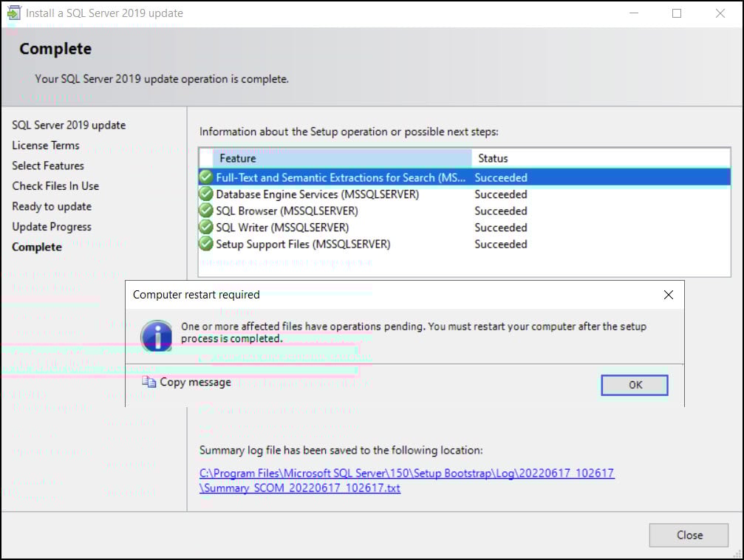
Task: Click the Succeeded status for Setup Support Files
Action: [x=501, y=244]
